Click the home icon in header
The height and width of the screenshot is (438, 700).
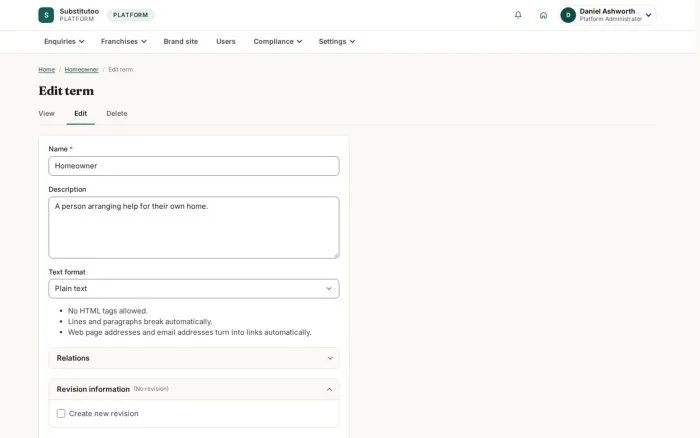point(543,15)
